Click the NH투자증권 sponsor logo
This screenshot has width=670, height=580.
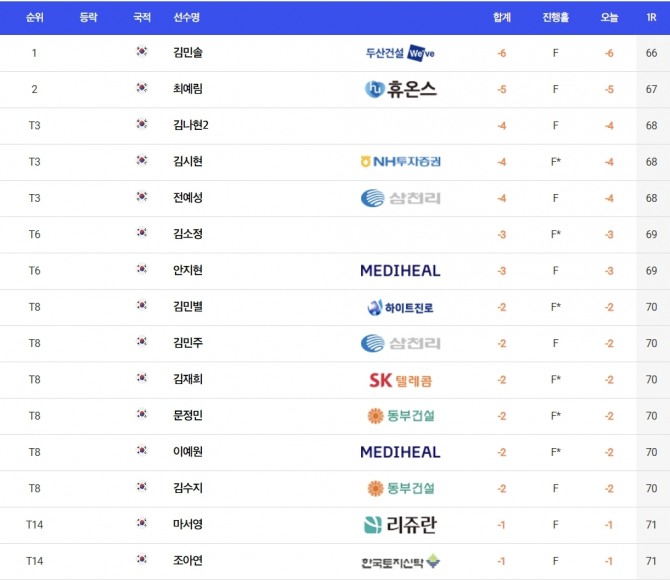[x=400, y=161]
